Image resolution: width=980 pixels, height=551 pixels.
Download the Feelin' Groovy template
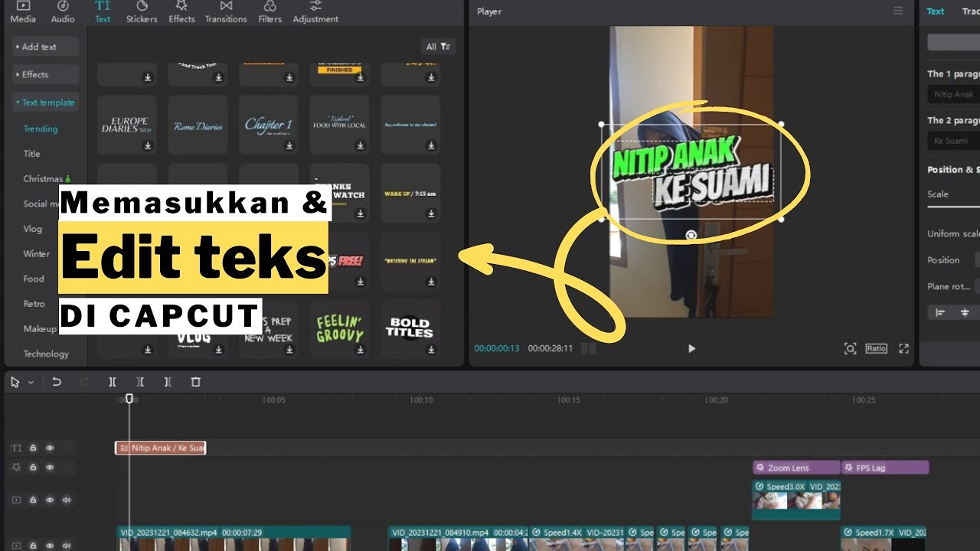pos(360,350)
